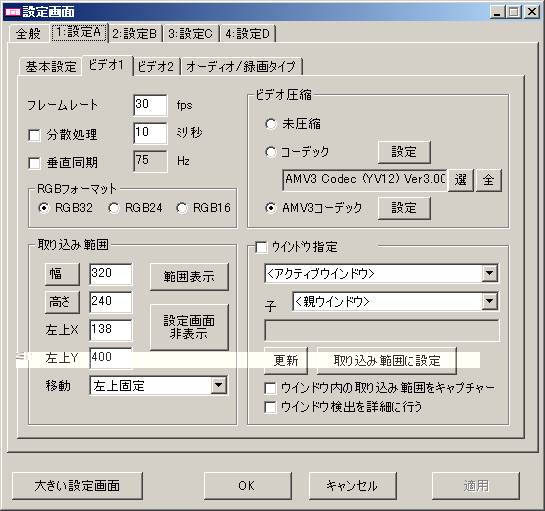
Task: Click the 幅 width button
Action: tap(62, 274)
